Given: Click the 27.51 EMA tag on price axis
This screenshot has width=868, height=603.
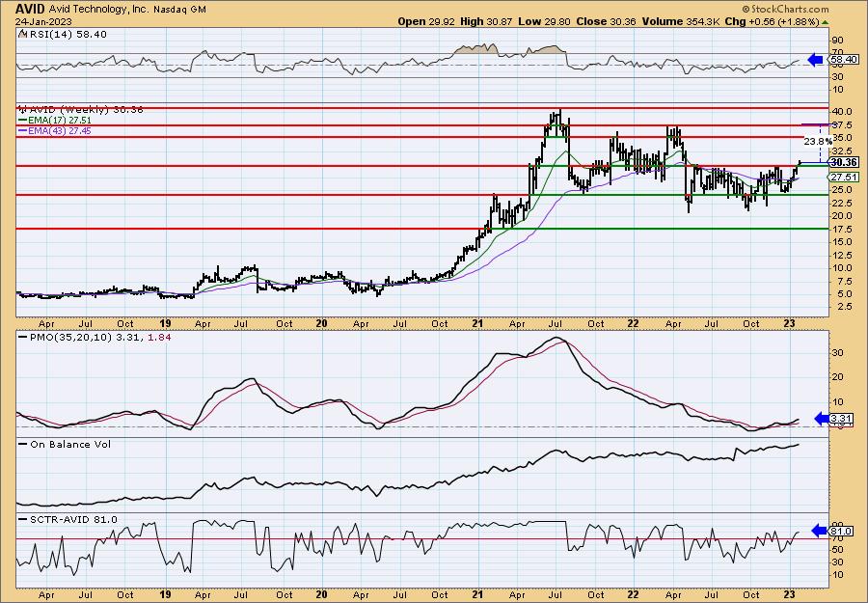Looking at the screenshot, I should [x=844, y=178].
